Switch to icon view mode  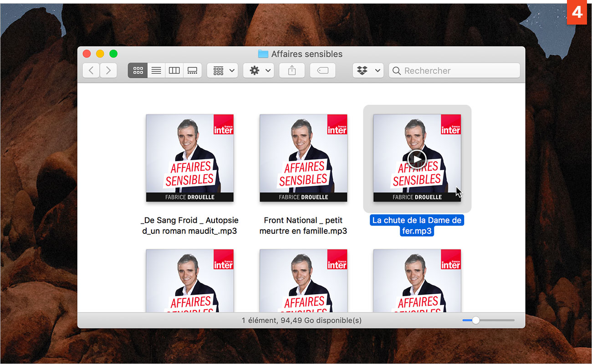coord(138,71)
